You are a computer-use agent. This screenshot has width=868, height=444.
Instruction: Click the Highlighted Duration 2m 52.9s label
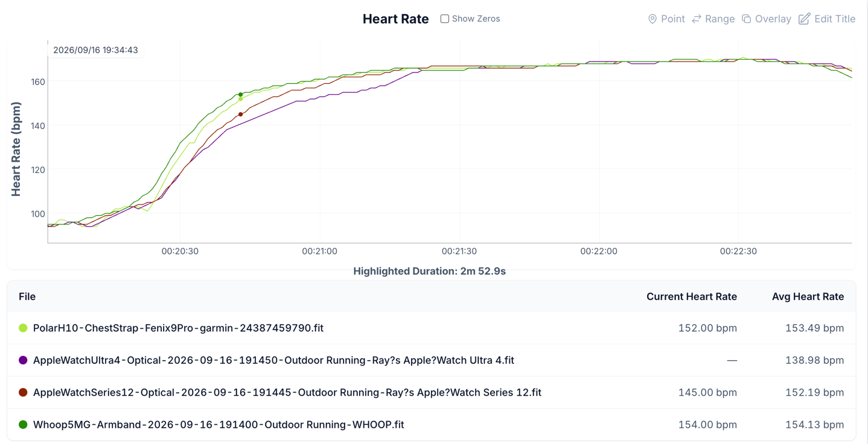click(429, 271)
